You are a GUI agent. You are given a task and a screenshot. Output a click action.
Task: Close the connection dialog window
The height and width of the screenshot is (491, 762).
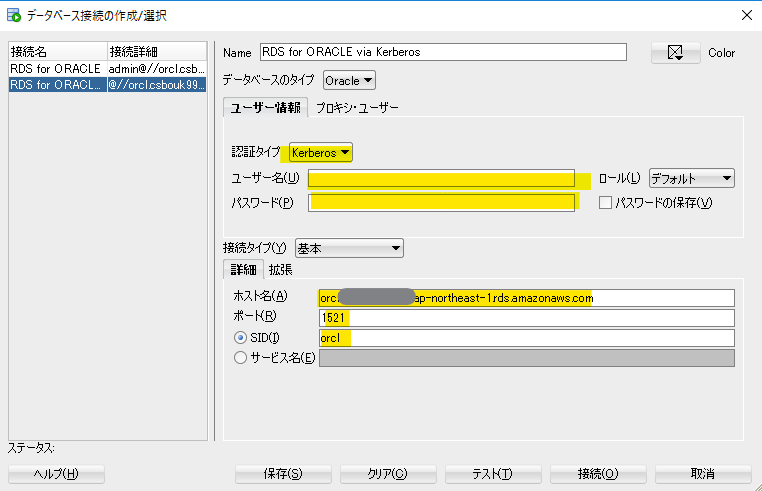[745, 15]
